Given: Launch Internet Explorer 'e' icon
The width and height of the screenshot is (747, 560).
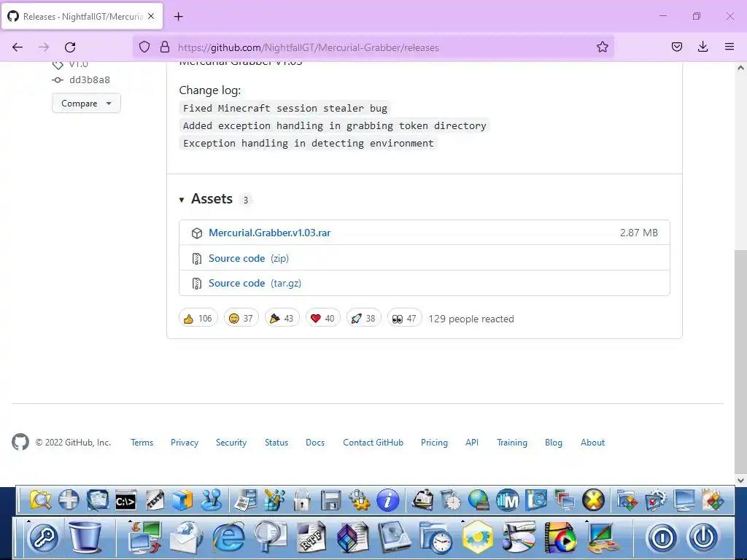Looking at the screenshot, I should (228, 537).
